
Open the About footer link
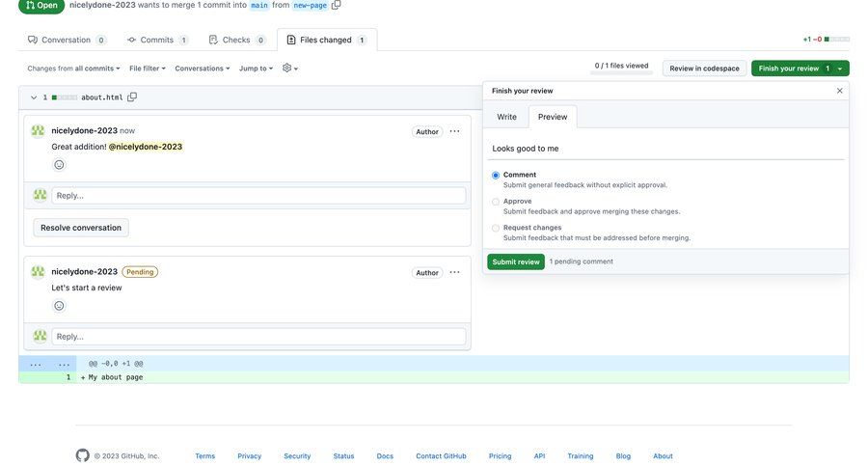click(663, 456)
